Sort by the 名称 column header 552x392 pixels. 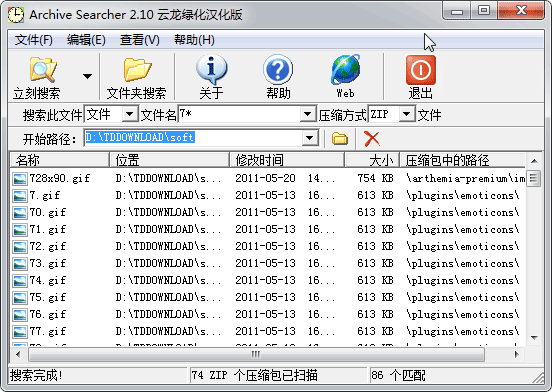(x=59, y=160)
